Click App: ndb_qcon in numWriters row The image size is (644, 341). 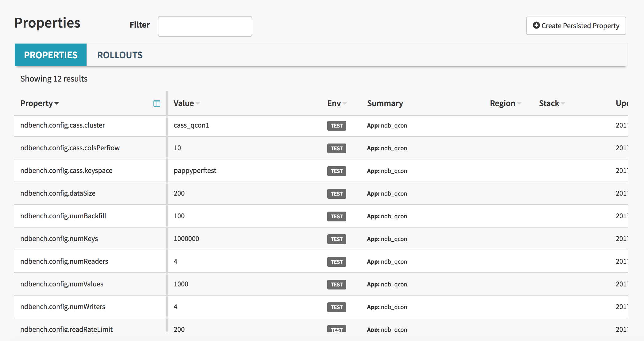point(387,307)
